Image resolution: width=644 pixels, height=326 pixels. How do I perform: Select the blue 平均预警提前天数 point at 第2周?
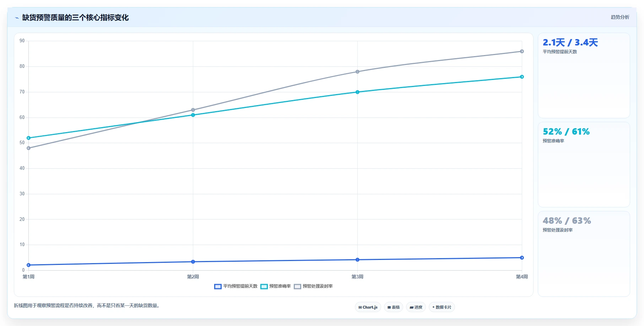(193, 262)
